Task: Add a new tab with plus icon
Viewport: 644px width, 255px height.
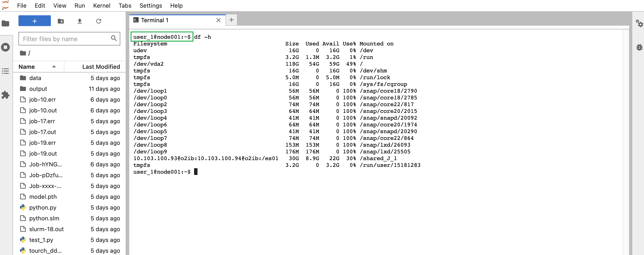Action: 231,20
